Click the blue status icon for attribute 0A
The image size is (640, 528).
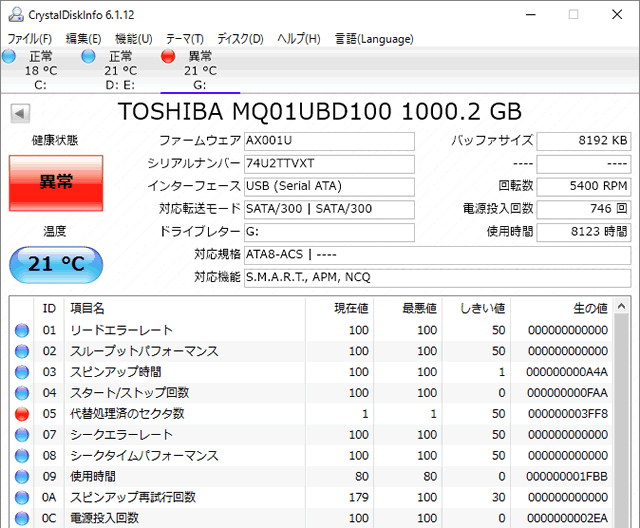coord(22,497)
